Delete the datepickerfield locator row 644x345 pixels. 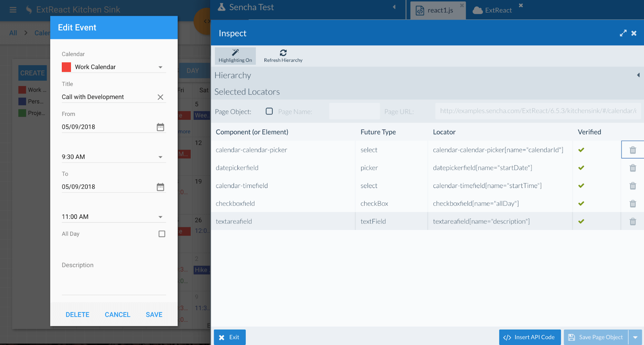tap(633, 168)
